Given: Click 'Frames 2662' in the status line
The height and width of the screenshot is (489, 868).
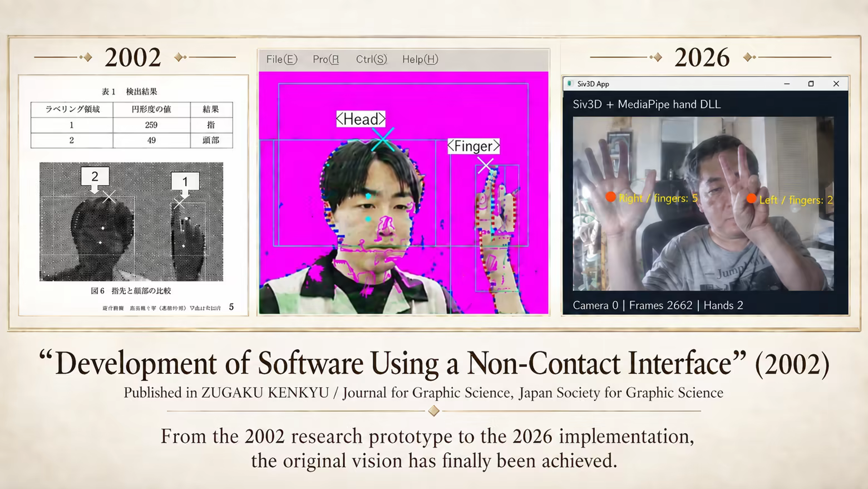Looking at the screenshot, I should 660,305.
